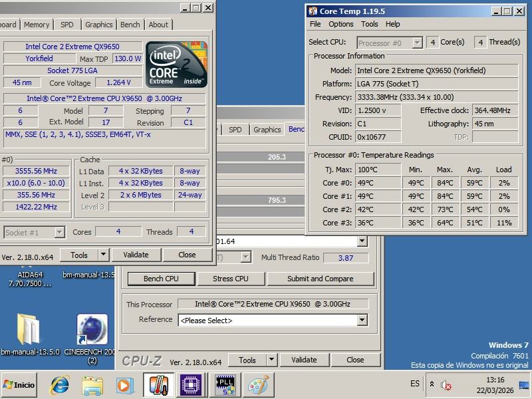Open the Paint palette taskbar icon

pyautogui.click(x=258, y=385)
